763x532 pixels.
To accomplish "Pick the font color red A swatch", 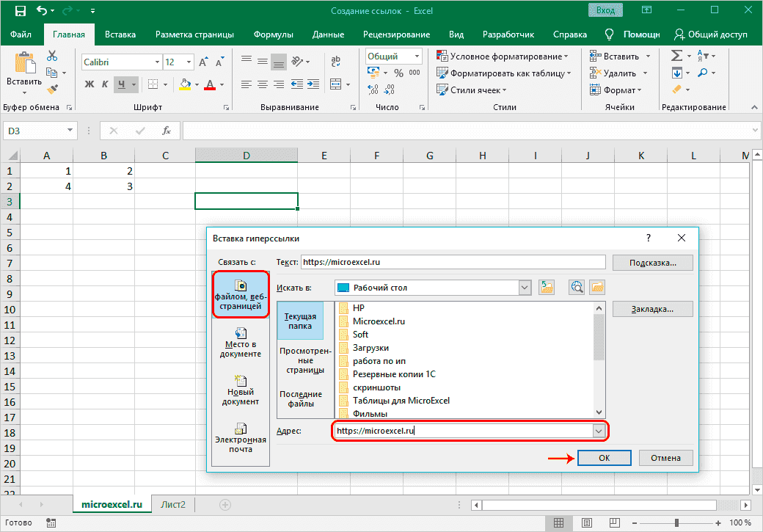I will [210, 84].
